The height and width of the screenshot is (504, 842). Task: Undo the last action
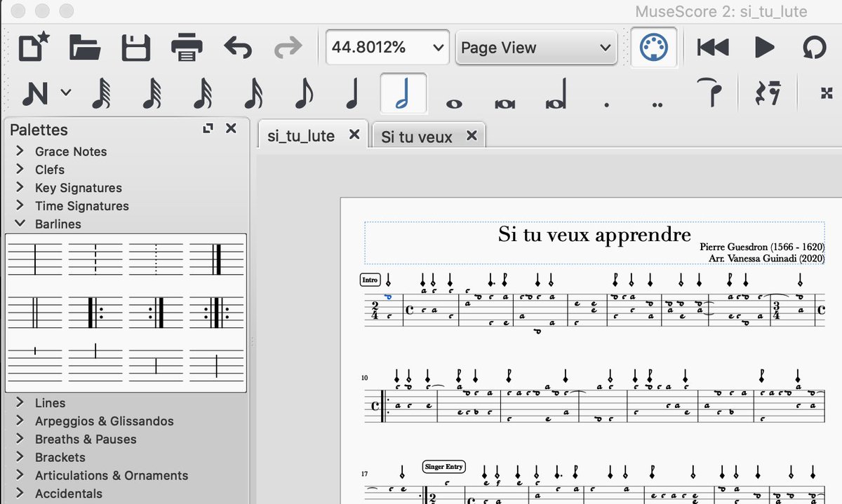237,48
